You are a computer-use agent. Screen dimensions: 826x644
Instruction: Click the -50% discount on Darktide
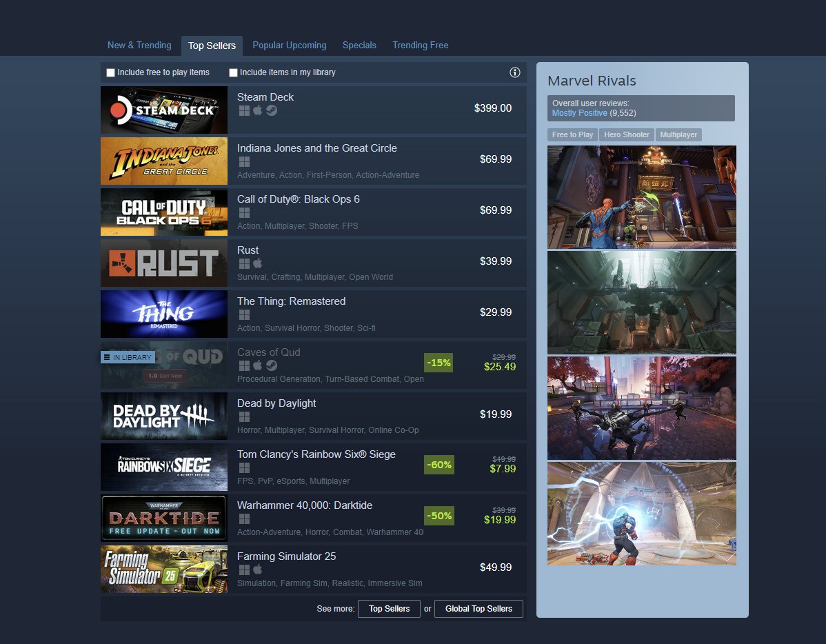pos(439,516)
